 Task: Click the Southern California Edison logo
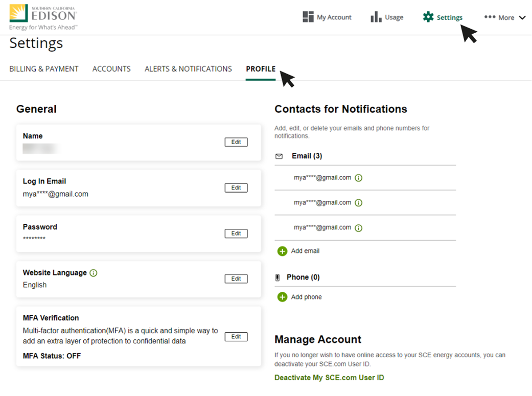pyautogui.click(x=43, y=17)
